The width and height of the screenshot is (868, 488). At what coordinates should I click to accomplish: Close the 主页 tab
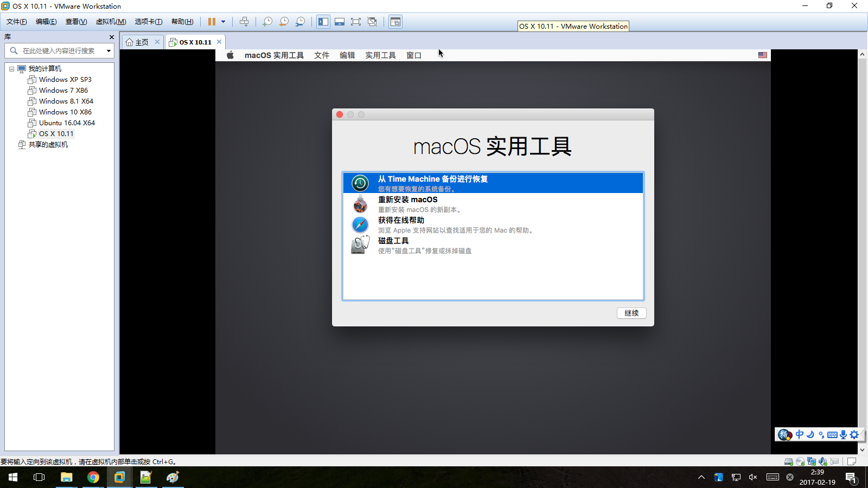pyautogui.click(x=157, y=42)
